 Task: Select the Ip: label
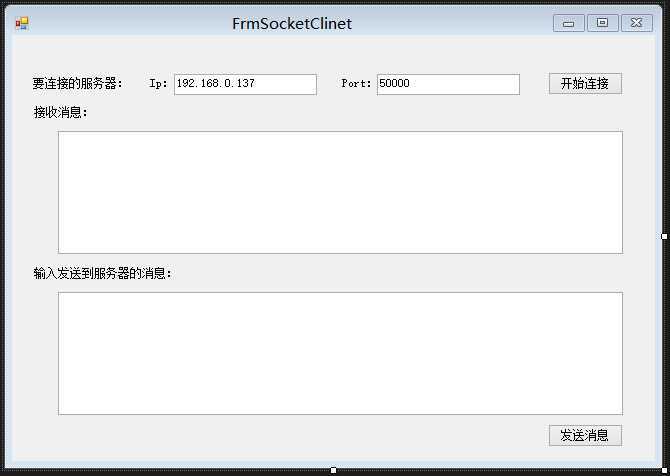click(159, 84)
